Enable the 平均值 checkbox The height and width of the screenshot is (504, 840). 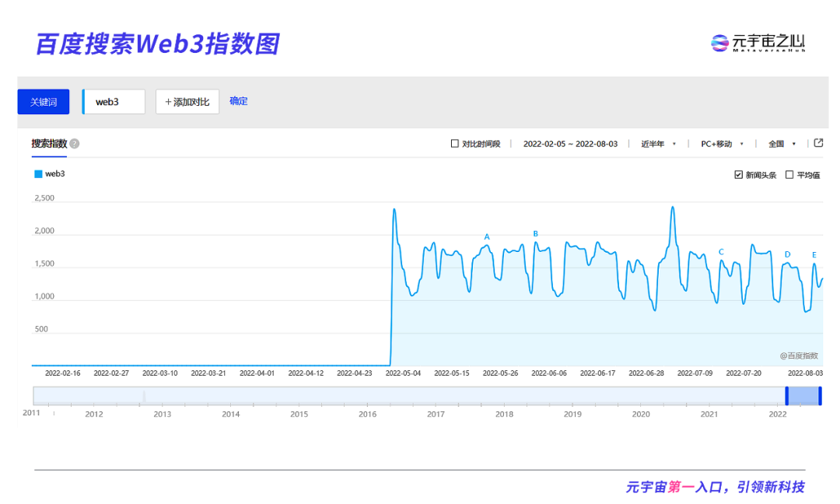click(x=789, y=174)
